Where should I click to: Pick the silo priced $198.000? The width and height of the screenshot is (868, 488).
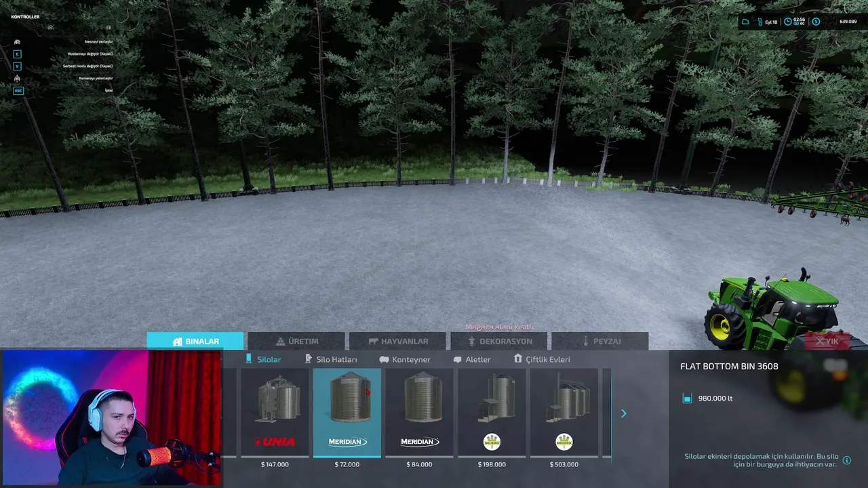pyautogui.click(x=492, y=412)
